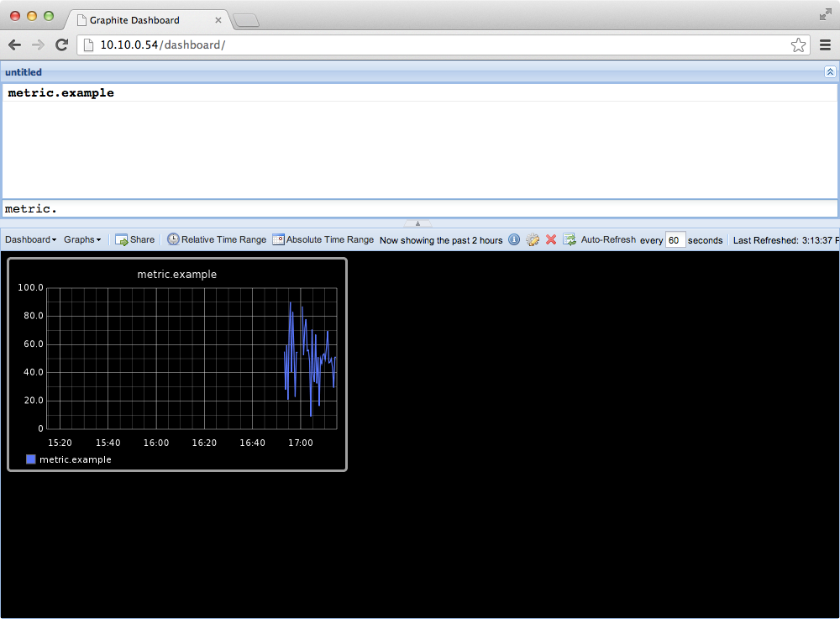Open Relative Time Range settings

[217, 240]
